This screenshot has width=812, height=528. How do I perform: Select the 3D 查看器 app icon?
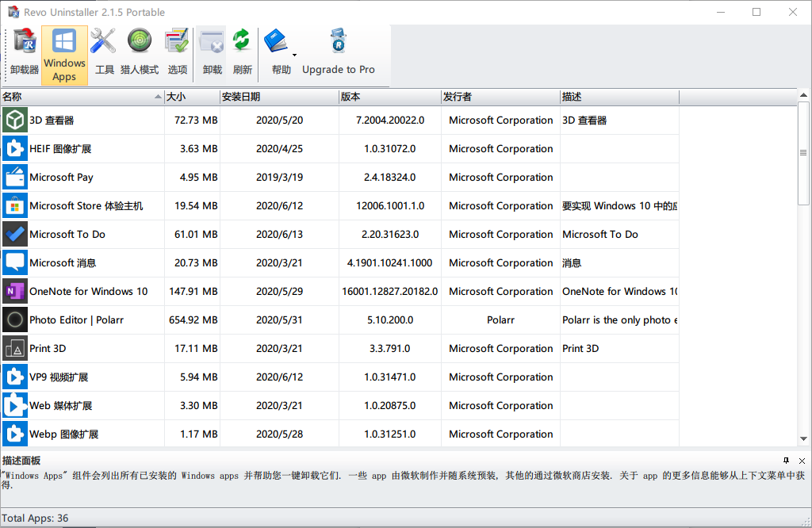point(15,120)
